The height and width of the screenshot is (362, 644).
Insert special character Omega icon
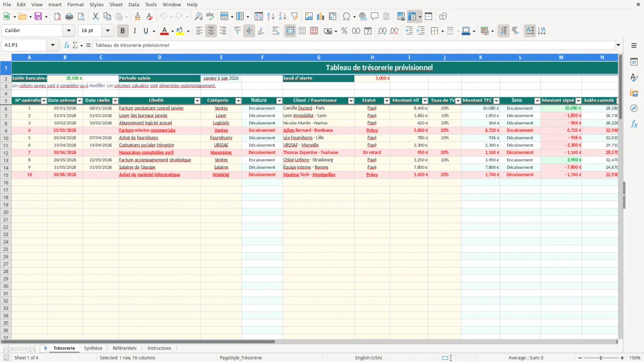pyautogui.click(x=346, y=17)
